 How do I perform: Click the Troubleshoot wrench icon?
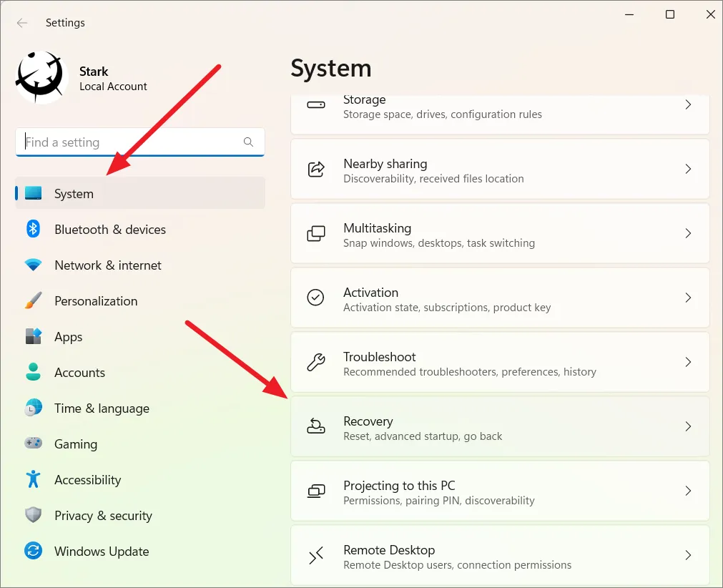tap(315, 363)
